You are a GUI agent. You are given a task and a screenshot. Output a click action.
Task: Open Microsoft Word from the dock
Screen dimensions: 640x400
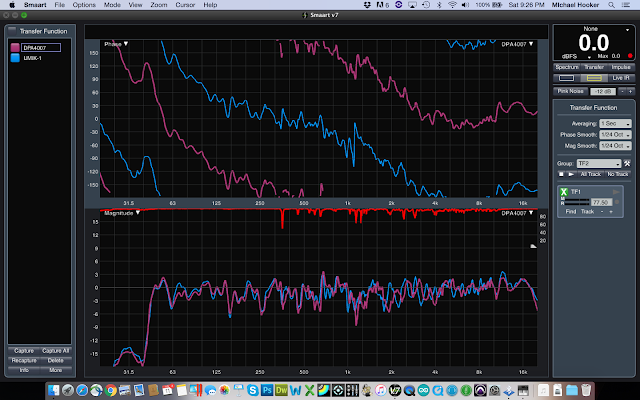pos(296,391)
